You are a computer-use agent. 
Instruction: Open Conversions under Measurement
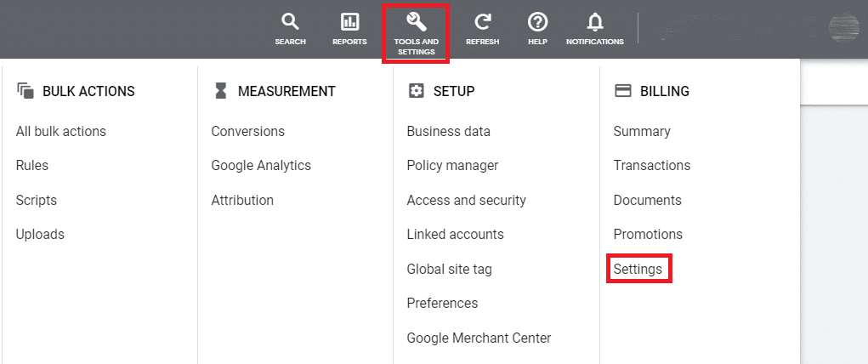point(247,131)
